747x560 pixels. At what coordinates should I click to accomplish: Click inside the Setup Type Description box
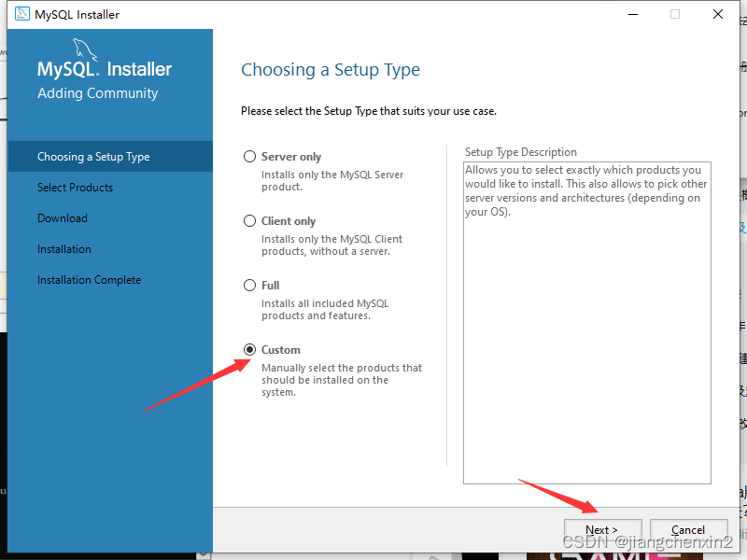pyautogui.click(x=587, y=323)
